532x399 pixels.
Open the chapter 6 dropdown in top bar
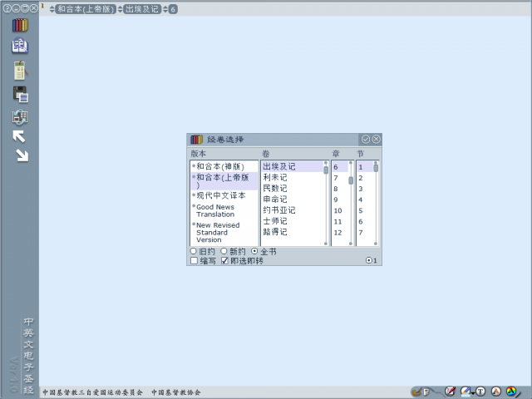pyautogui.click(x=173, y=9)
